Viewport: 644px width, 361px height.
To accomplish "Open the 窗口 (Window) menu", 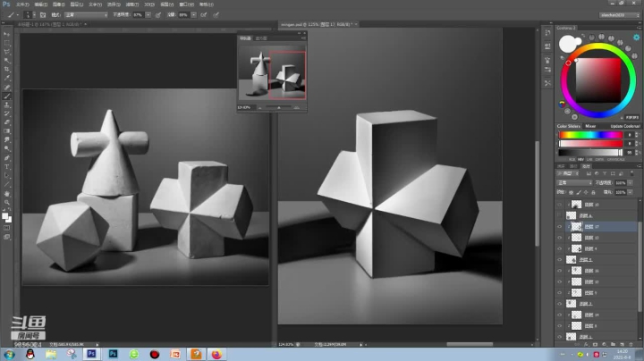I will pos(186,4).
